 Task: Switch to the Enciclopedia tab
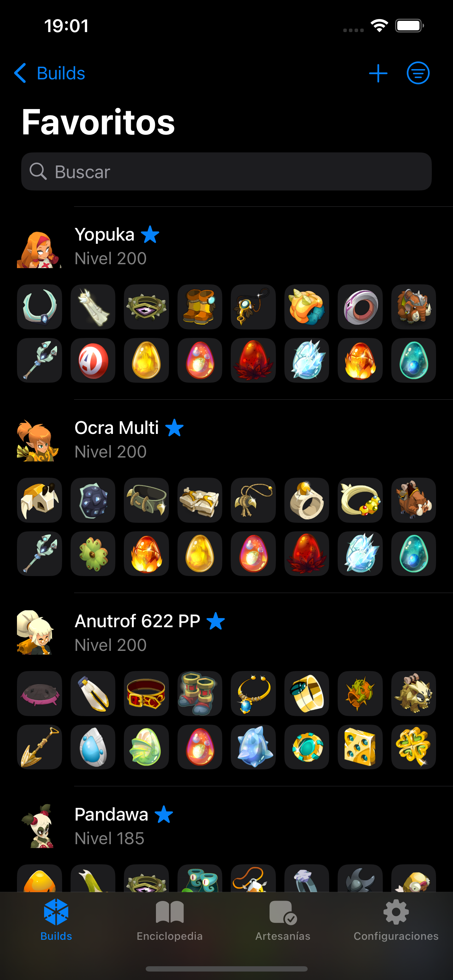point(170,920)
